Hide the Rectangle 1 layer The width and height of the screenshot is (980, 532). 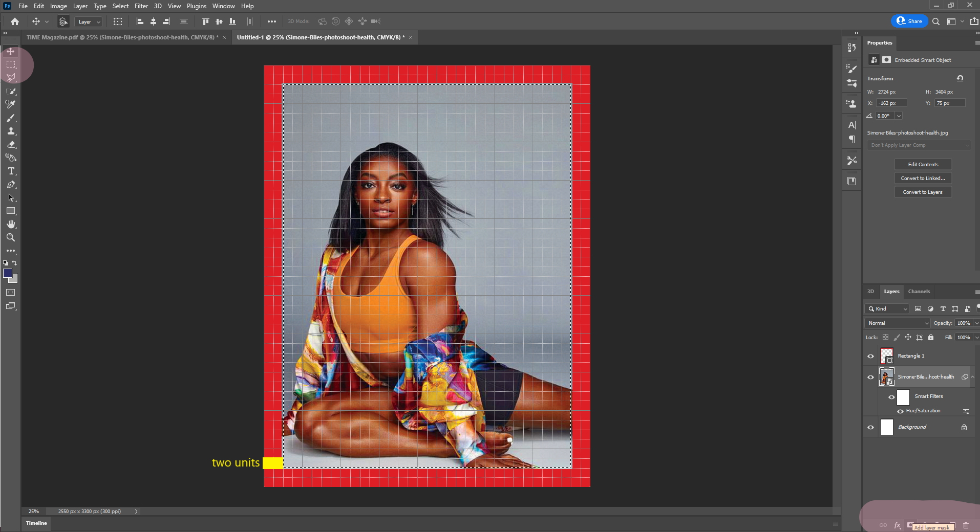point(870,356)
